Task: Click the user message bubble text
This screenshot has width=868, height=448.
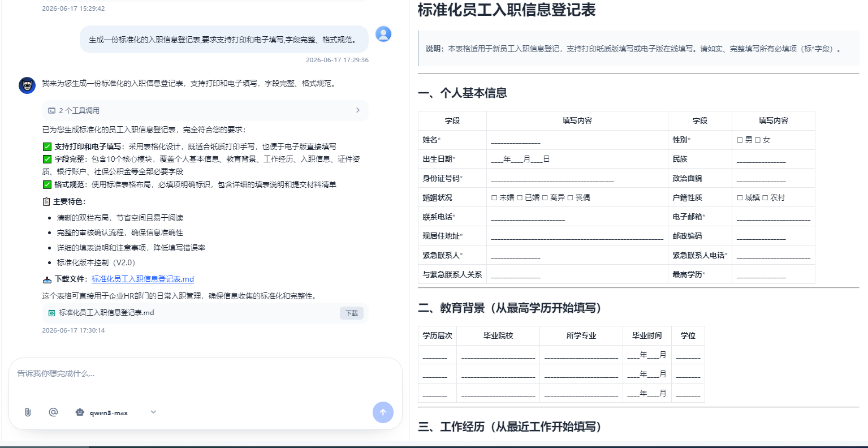Action: tap(223, 40)
